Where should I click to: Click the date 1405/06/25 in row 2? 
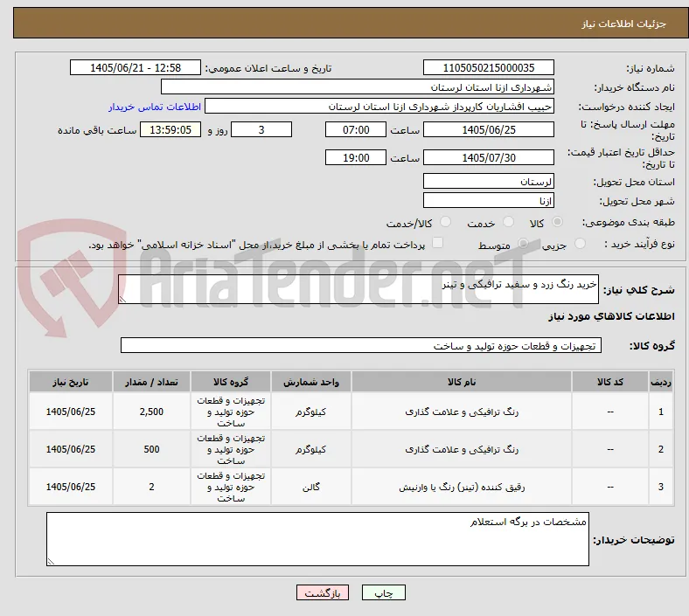pos(71,449)
